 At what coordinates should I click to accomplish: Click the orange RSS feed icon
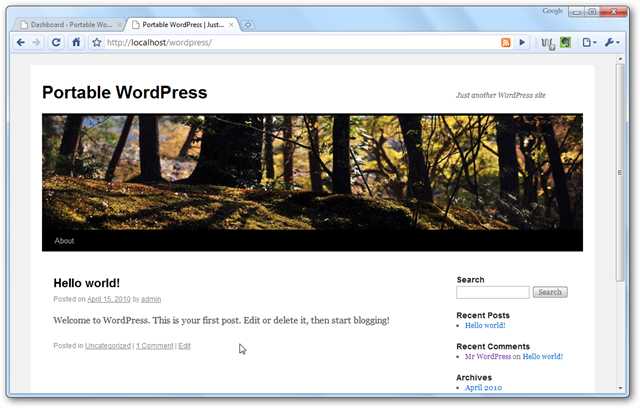(506, 42)
